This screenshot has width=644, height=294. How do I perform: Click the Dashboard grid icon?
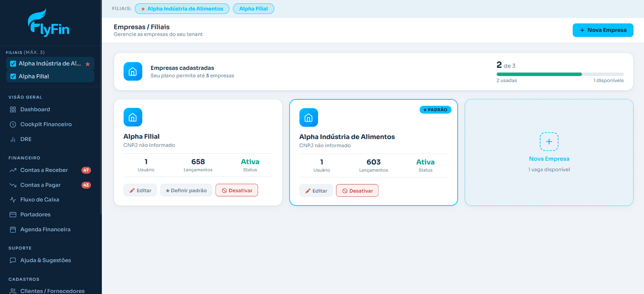[x=13, y=109]
